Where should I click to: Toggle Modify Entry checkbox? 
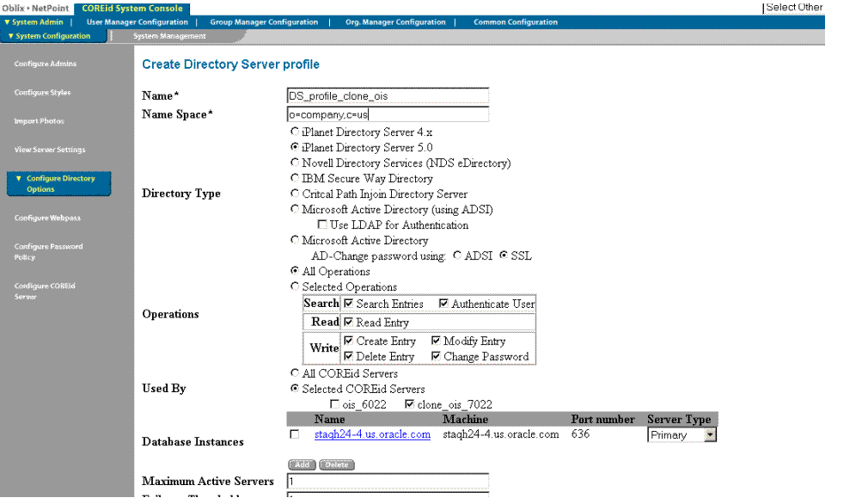coord(436,341)
